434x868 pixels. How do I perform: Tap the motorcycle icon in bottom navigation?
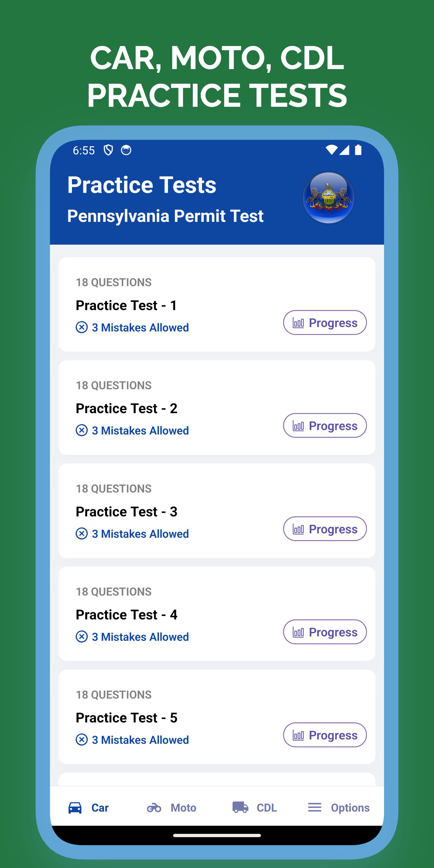pos(154,808)
